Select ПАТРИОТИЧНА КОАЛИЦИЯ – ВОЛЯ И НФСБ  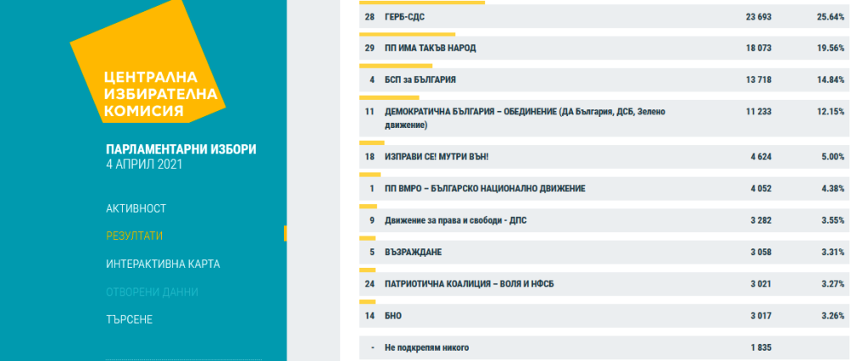[604, 284]
